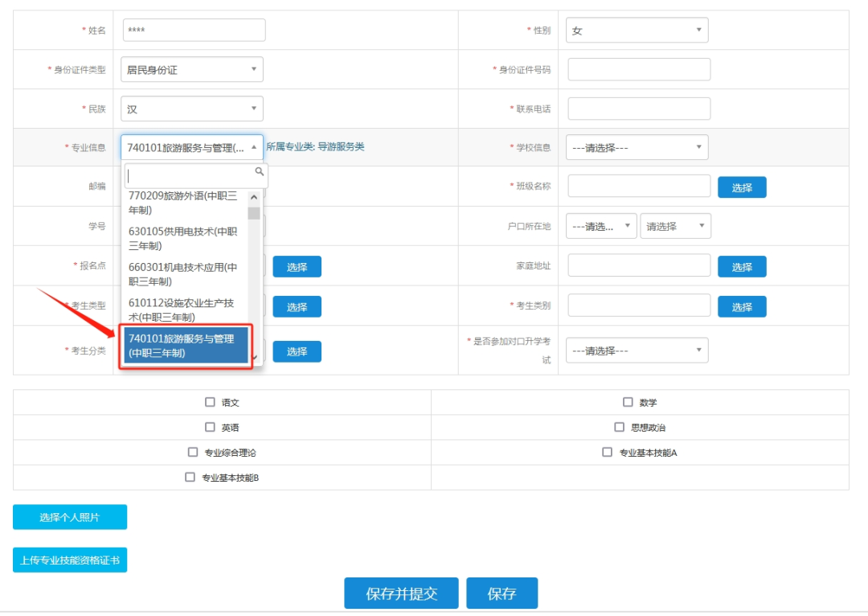Check the 专业基本技能A checkbox
This screenshot has height=616, width=868.
tap(608, 452)
